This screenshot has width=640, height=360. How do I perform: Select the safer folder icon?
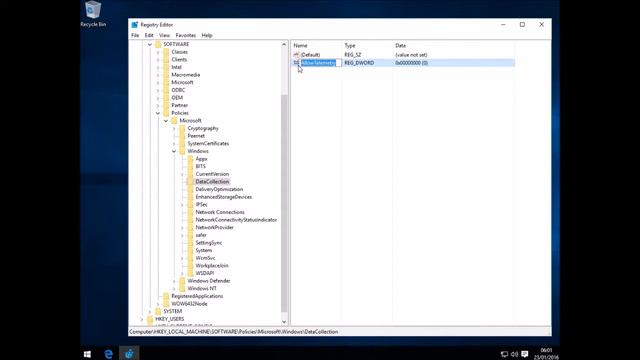(x=191, y=235)
